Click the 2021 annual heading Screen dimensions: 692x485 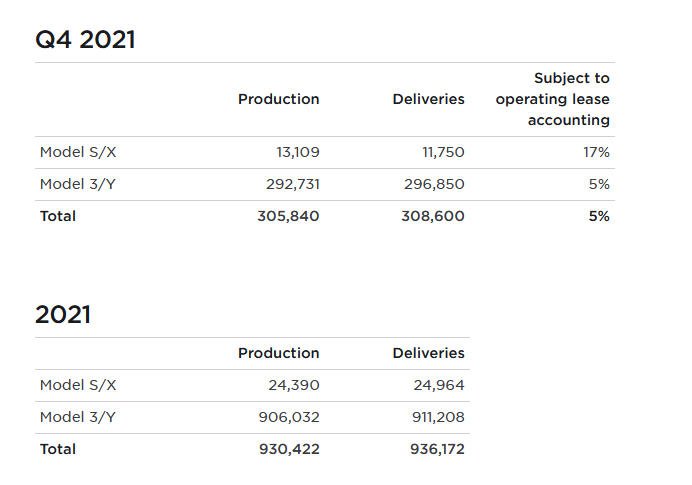(63, 315)
